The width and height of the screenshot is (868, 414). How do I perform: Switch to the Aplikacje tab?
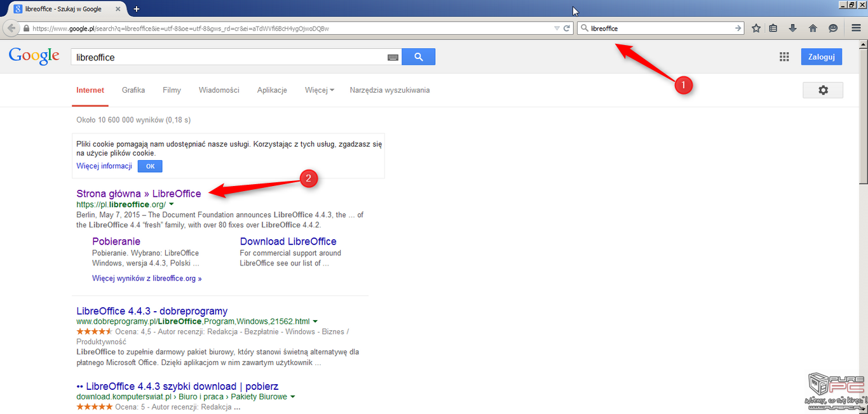point(272,90)
